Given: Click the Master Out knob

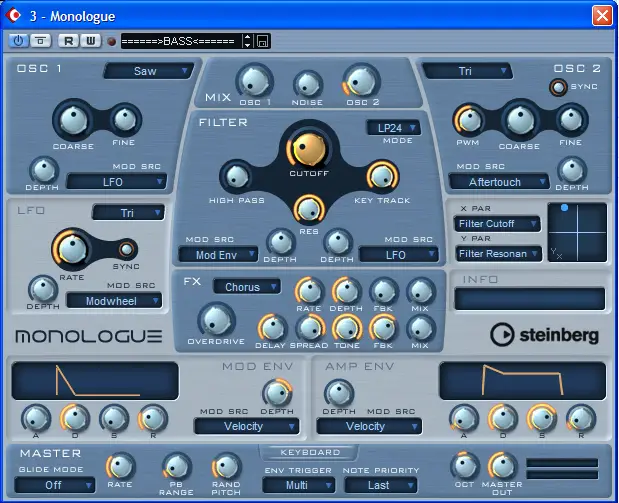Looking at the screenshot, I should (503, 466).
